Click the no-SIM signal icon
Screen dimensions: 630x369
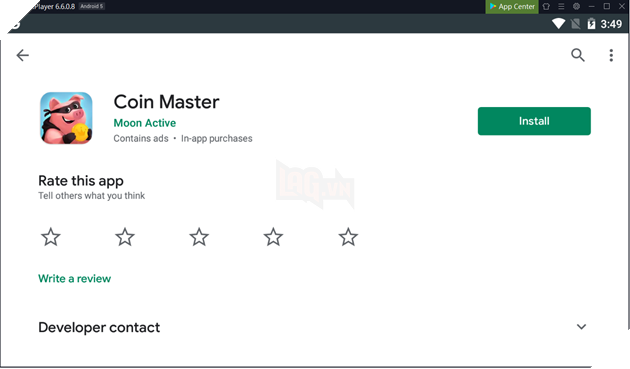575,24
